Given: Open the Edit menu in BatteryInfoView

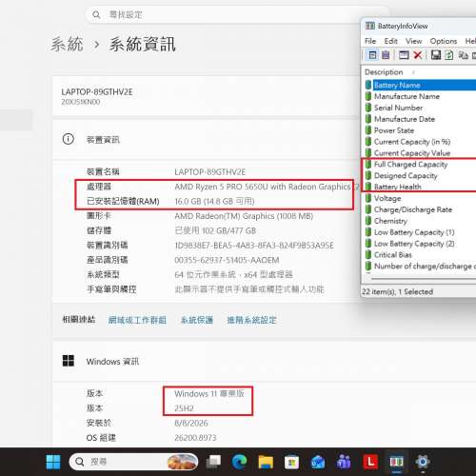Looking at the screenshot, I should 391,41.
